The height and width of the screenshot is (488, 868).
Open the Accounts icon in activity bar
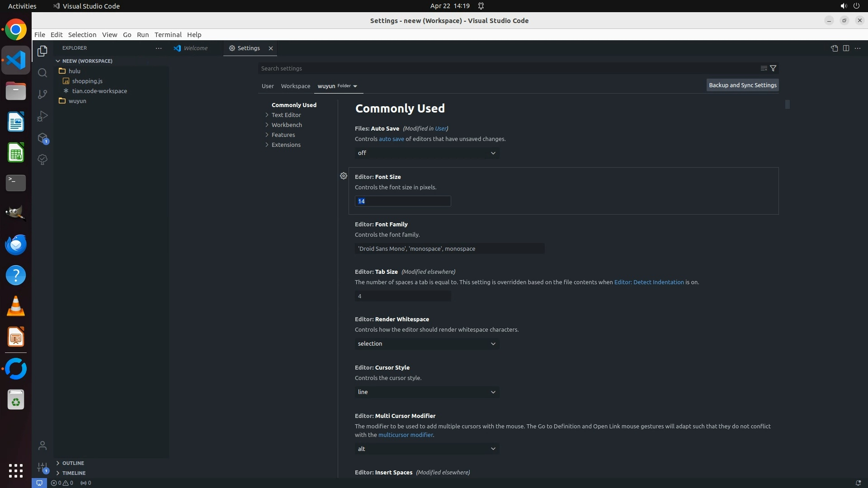tap(42, 446)
